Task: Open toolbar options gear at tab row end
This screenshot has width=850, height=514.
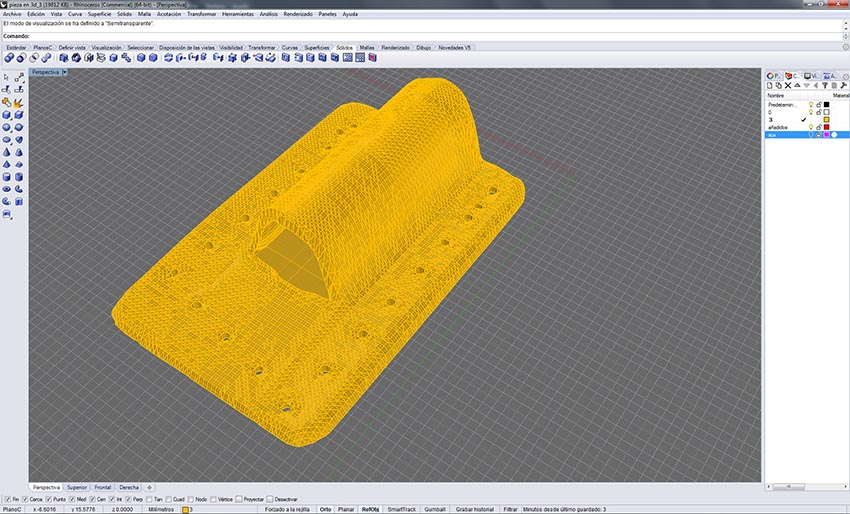Action: pos(846,48)
